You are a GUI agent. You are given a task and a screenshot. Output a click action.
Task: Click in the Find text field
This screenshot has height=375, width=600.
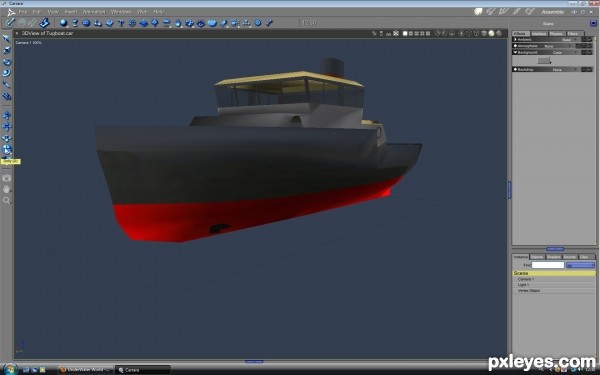[x=548, y=265]
